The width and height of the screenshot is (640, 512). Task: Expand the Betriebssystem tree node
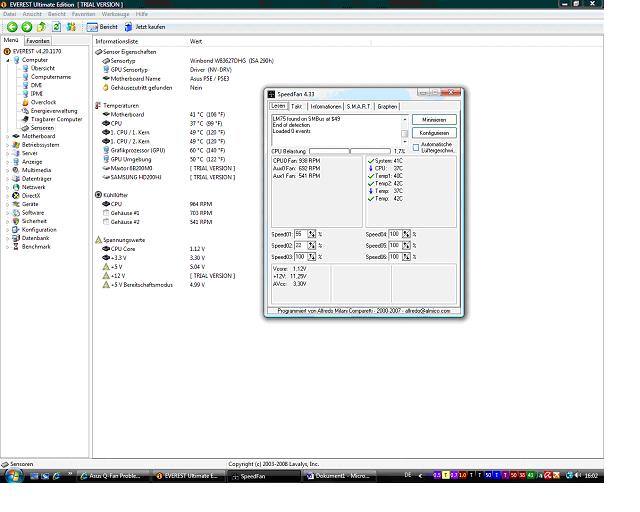(8, 145)
